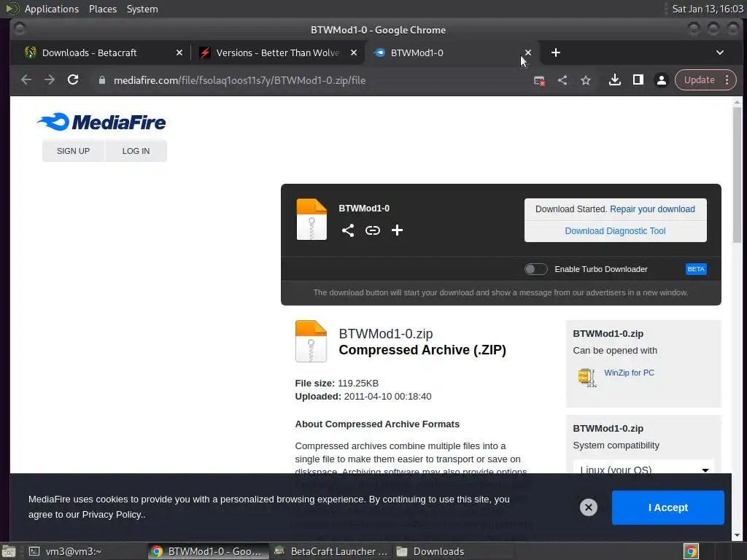Image resolution: width=747 pixels, height=560 pixels.
Task: Open the Places menu
Action: coord(103,9)
